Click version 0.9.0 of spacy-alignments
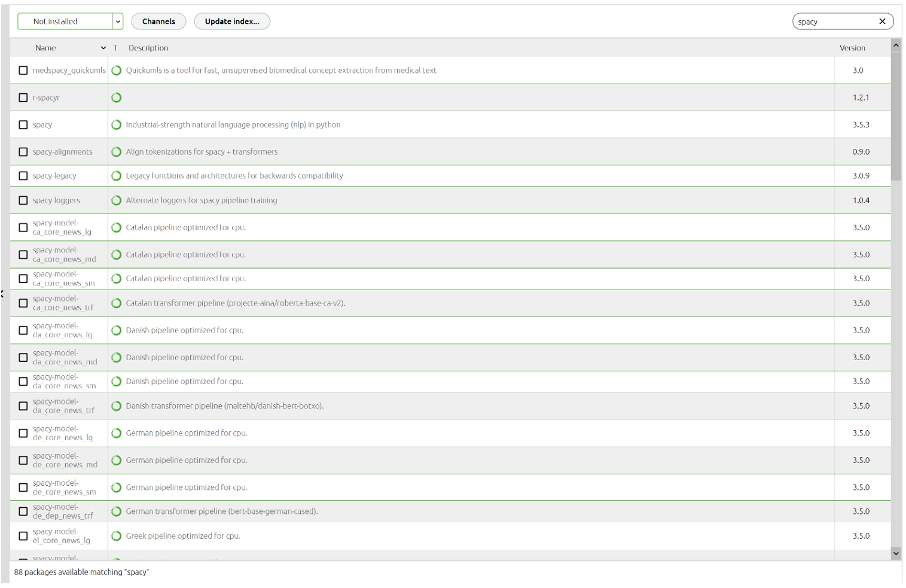The width and height of the screenshot is (906, 588). tap(861, 152)
